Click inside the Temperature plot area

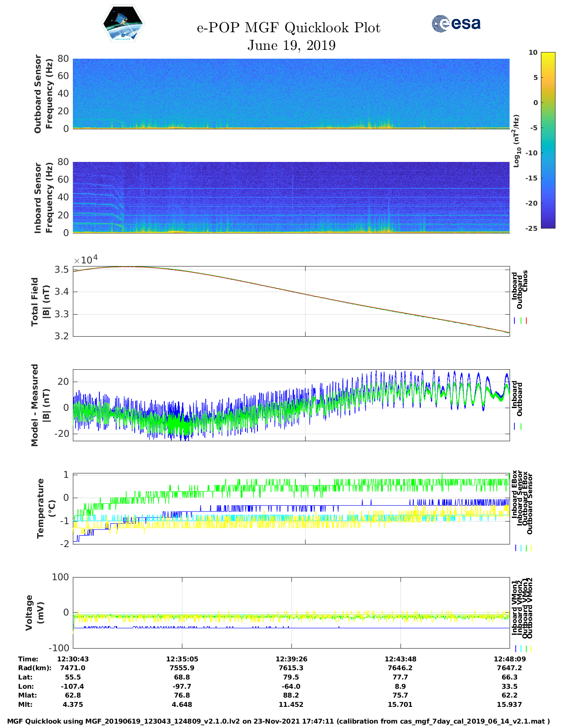[291, 509]
